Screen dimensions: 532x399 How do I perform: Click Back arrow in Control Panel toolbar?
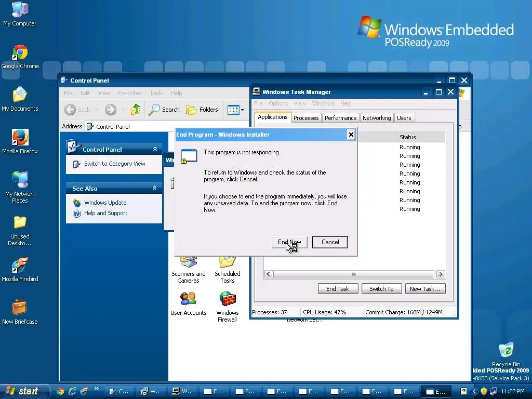coord(78,110)
